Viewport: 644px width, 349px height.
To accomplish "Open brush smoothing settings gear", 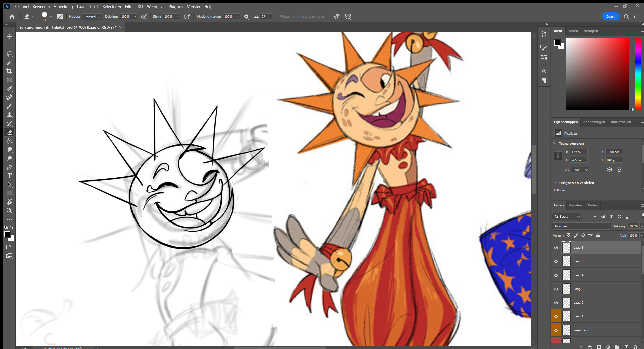I will pyautogui.click(x=246, y=17).
